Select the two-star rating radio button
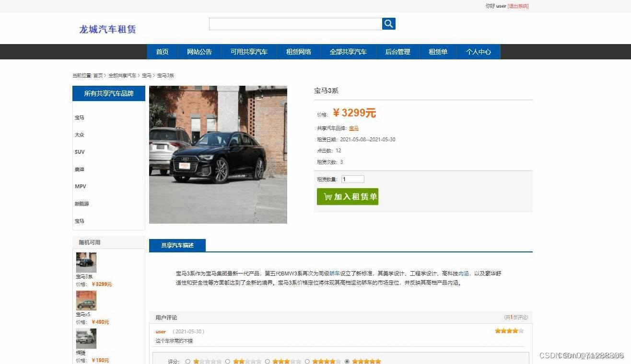631x364 pixels. tap(228, 362)
